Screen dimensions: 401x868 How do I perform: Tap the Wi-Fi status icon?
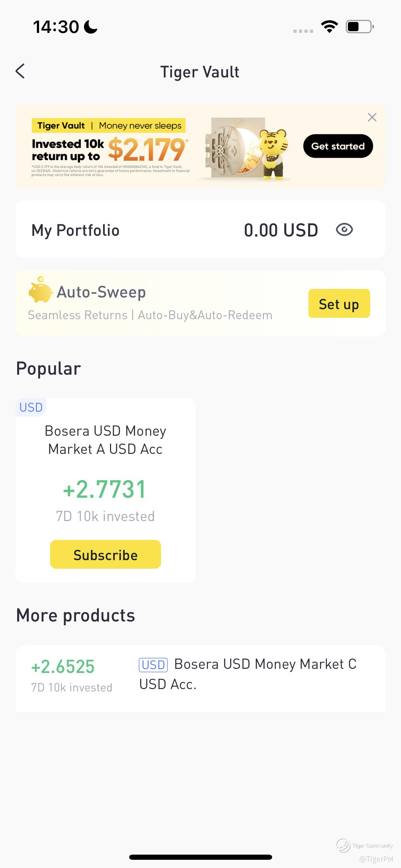[x=329, y=27]
